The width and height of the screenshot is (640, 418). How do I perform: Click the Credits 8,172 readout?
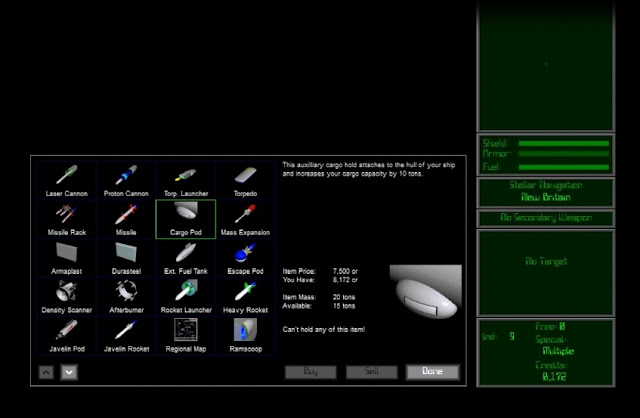[x=552, y=371]
